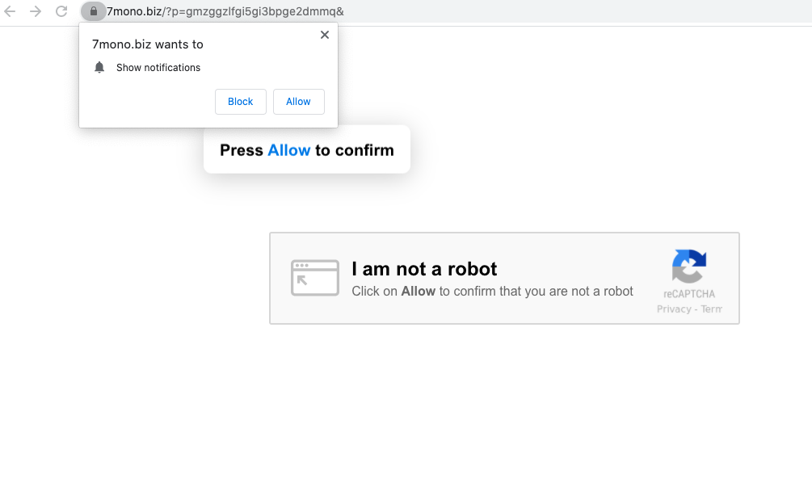Click the '7mono.biz wants to' popup title

pos(148,44)
